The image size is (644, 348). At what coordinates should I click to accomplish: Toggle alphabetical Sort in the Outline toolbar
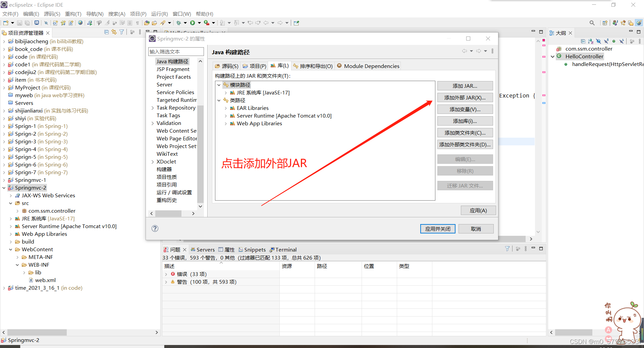tap(591, 41)
